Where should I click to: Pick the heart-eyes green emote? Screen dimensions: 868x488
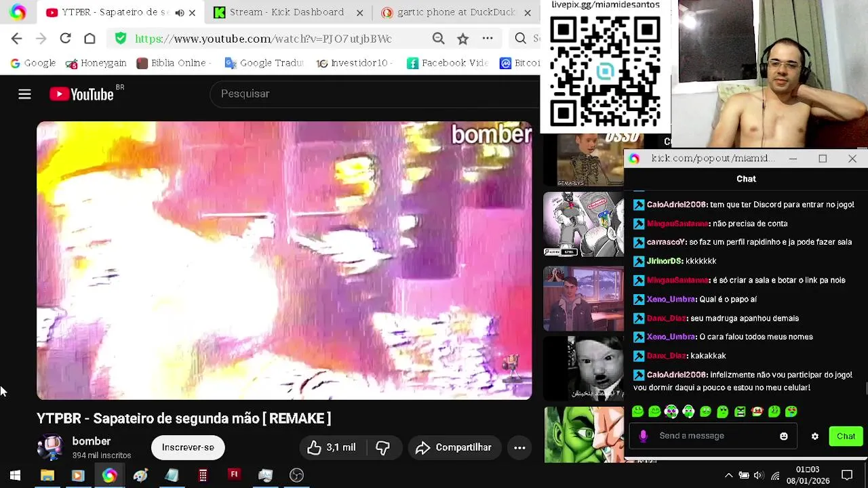(x=791, y=411)
